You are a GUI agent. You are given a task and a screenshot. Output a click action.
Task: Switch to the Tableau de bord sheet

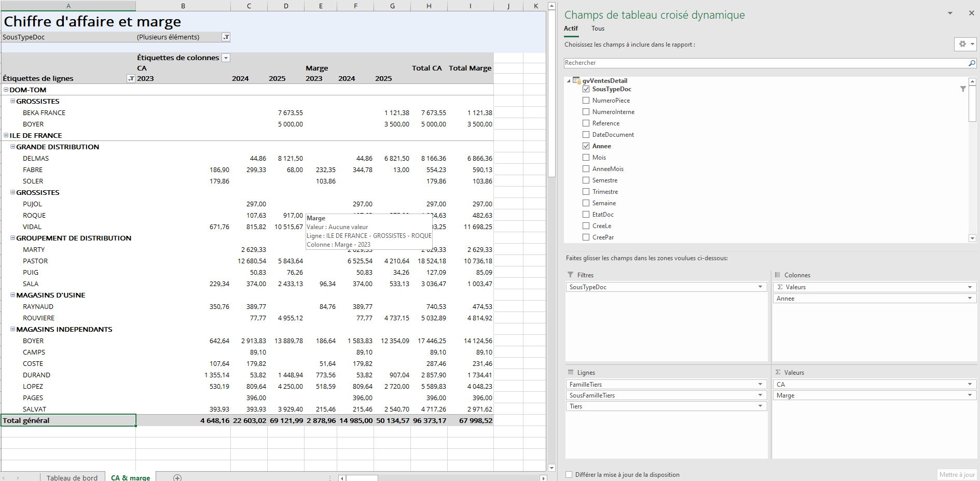(x=72, y=477)
